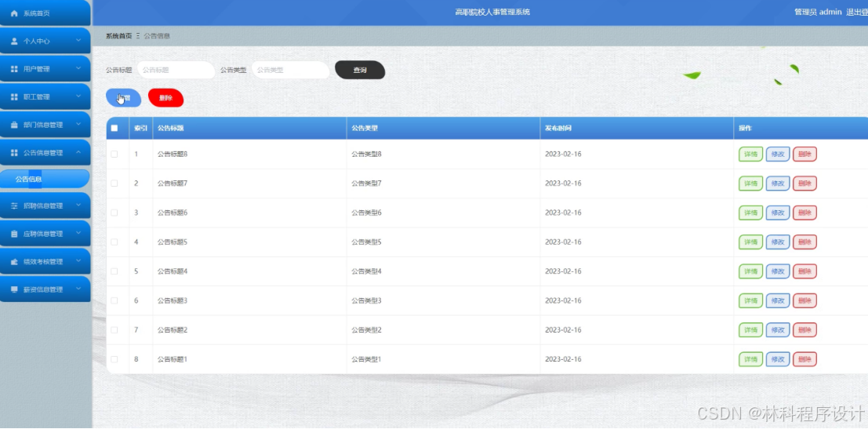Check the box for row 公告标题5
868x429 pixels.
pos(114,242)
